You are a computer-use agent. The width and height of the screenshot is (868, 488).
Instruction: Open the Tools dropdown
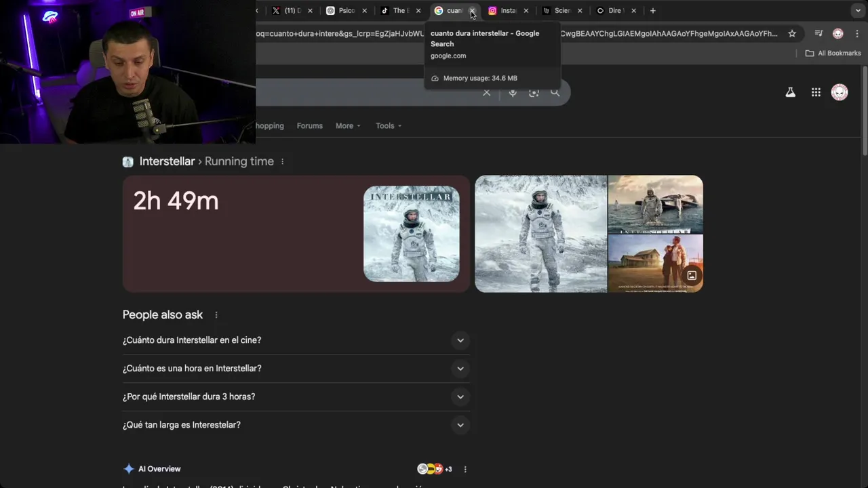[x=389, y=125]
